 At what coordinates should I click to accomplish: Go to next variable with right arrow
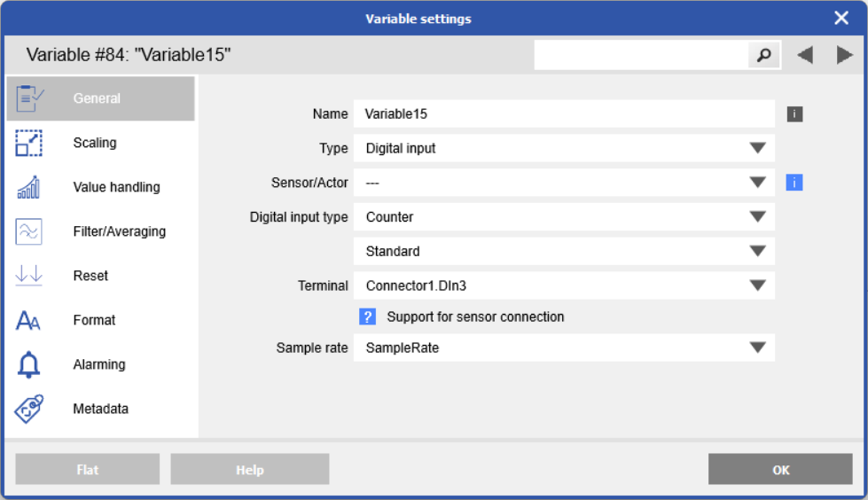[844, 55]
